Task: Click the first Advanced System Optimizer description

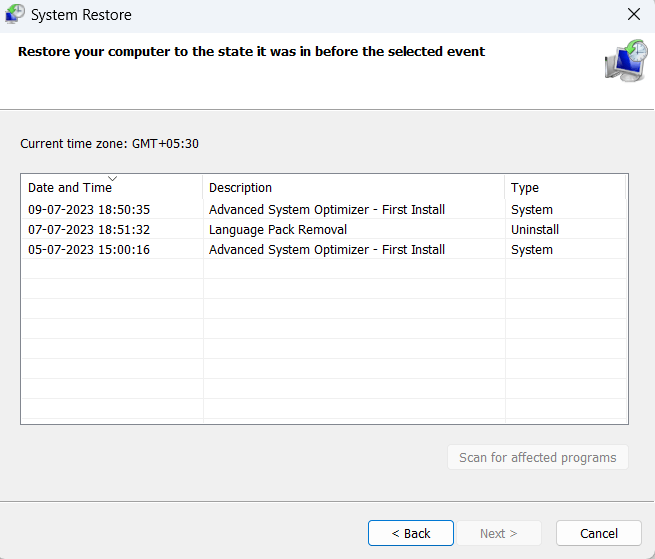Action: click(327, 210)
